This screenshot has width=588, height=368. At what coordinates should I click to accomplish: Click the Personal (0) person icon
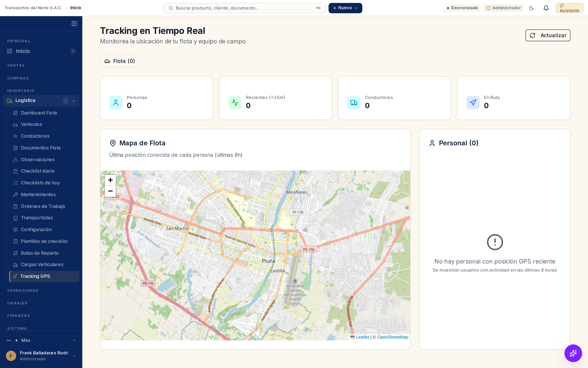[x=432, y=143]
